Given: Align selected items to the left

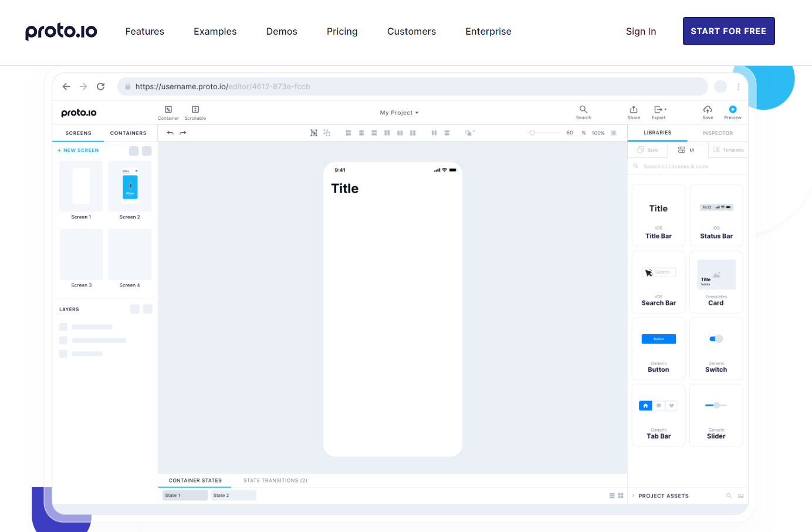Looking at the screenshot, I should click(x=348, y=133).
